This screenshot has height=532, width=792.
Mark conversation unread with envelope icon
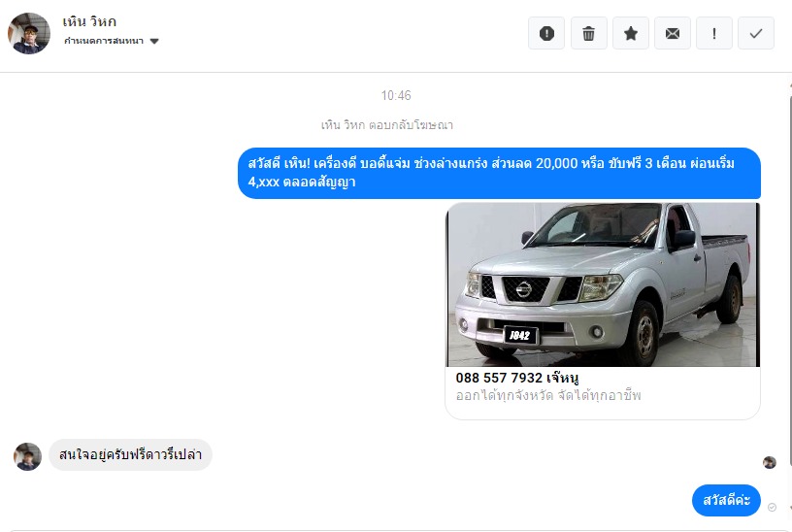point(672,34)
